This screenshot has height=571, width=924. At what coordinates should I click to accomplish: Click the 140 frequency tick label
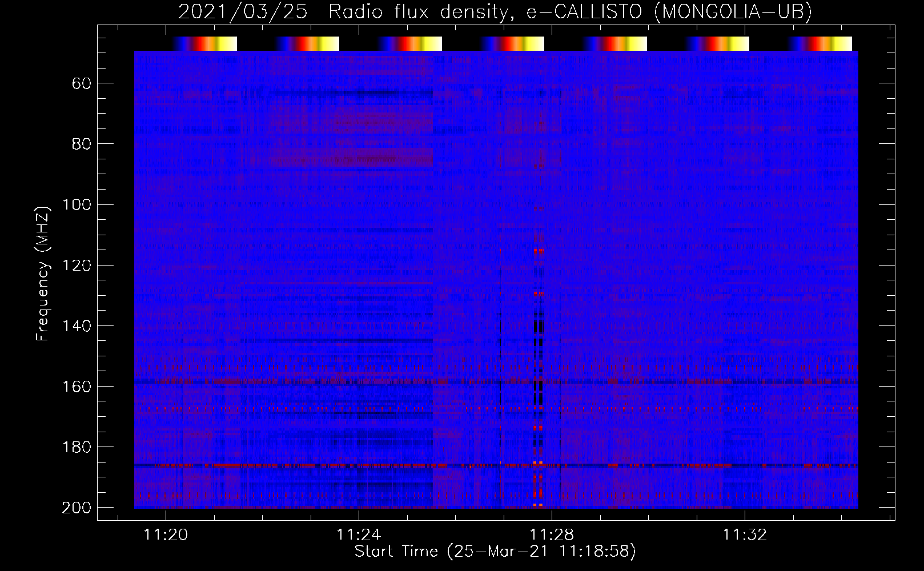pos(77,325)
